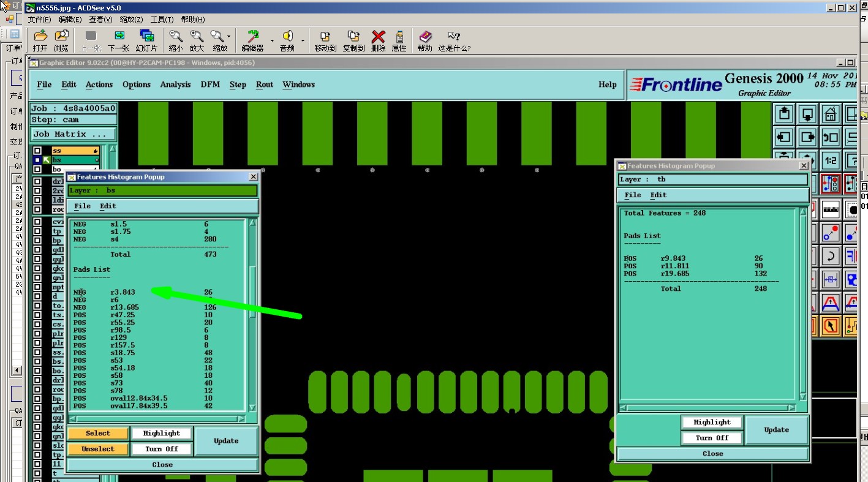Screen dimensions: 868x482
Task: Click the pan left arrow icon
Action: [x=785, y=137]
